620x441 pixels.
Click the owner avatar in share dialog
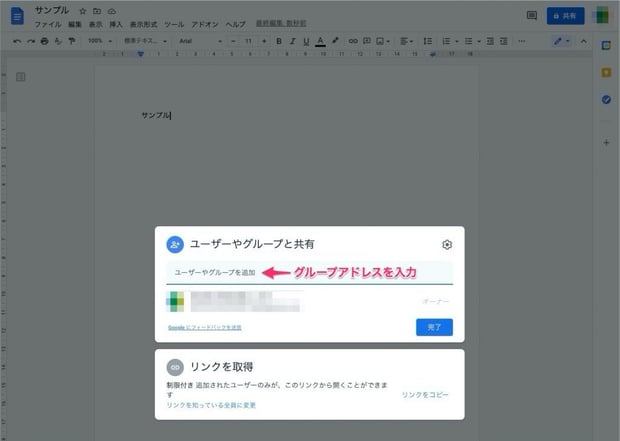click(x=175, y=301)
